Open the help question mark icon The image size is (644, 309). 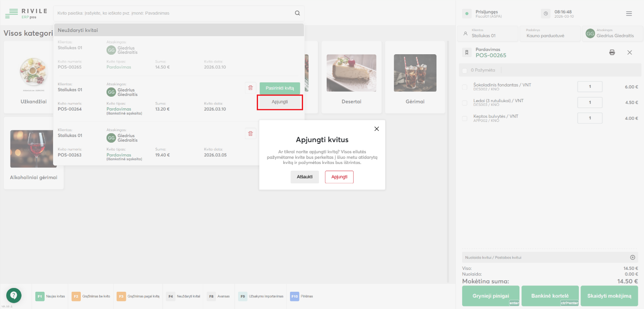pyautogui.click(x=13, y=295)
